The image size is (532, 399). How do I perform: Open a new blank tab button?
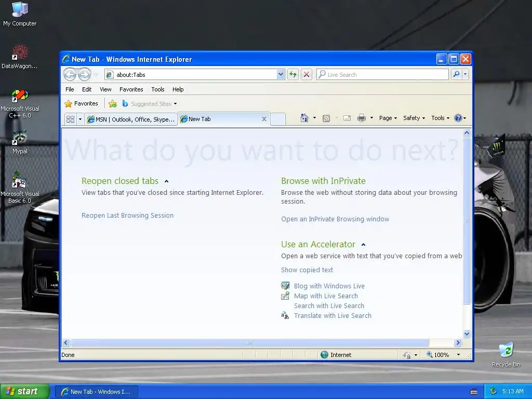click(x=278, y=119)
